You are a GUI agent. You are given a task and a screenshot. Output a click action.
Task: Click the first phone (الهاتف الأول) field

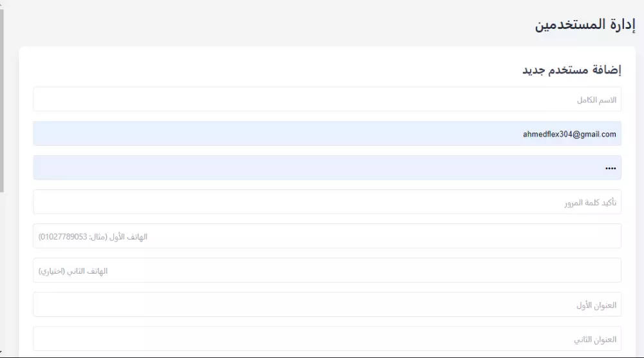[x=327, y=236]
